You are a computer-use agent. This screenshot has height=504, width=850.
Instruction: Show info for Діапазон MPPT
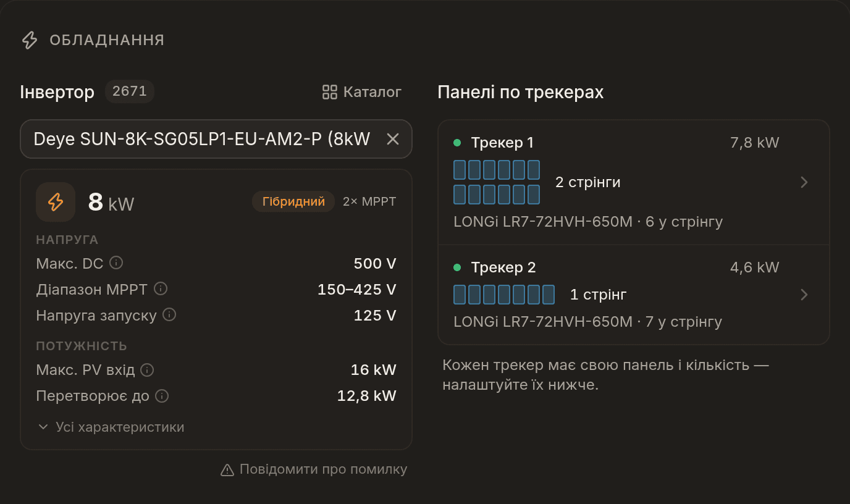click(x=161, y=288)
